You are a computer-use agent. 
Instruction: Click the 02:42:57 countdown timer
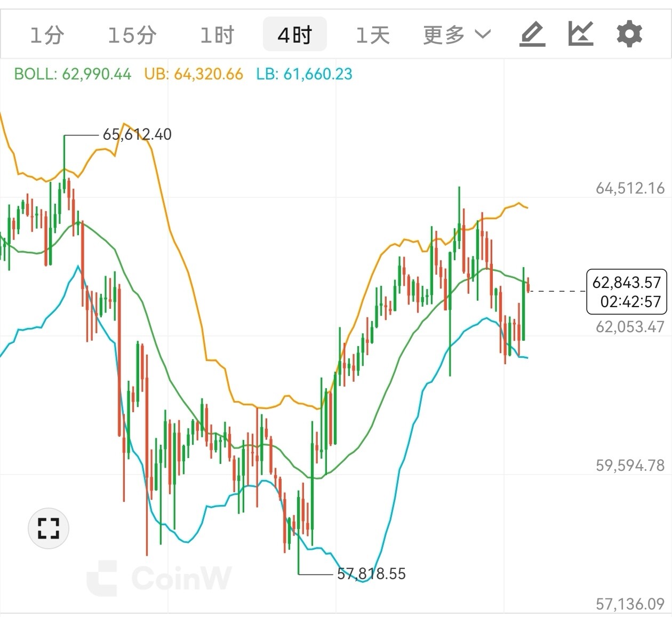click(x=630, y=302)
